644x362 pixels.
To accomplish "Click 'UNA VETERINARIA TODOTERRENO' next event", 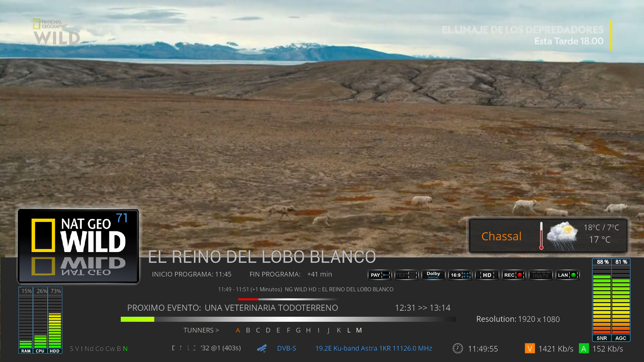I will pos(271,308).
